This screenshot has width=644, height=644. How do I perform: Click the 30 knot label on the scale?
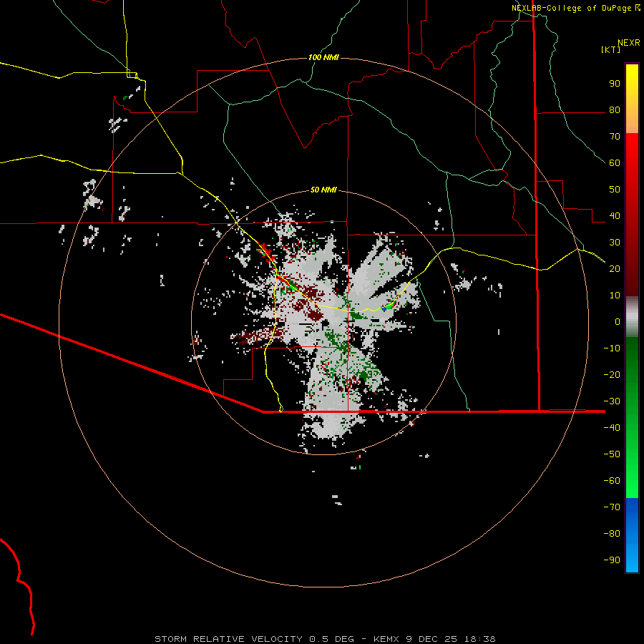(615, 243)
